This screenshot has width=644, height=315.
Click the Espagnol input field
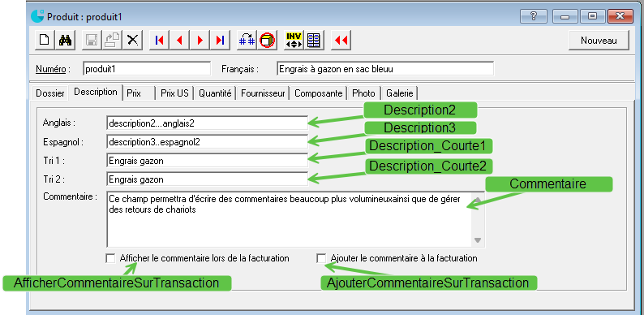[207, 141]
